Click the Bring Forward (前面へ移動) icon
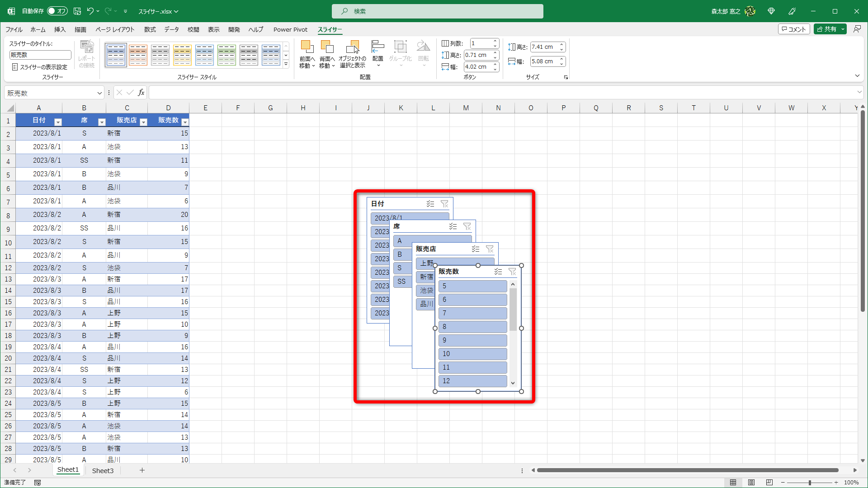This screenshot has width=868, height=488. pyautogui.click(x=307, y=47)
